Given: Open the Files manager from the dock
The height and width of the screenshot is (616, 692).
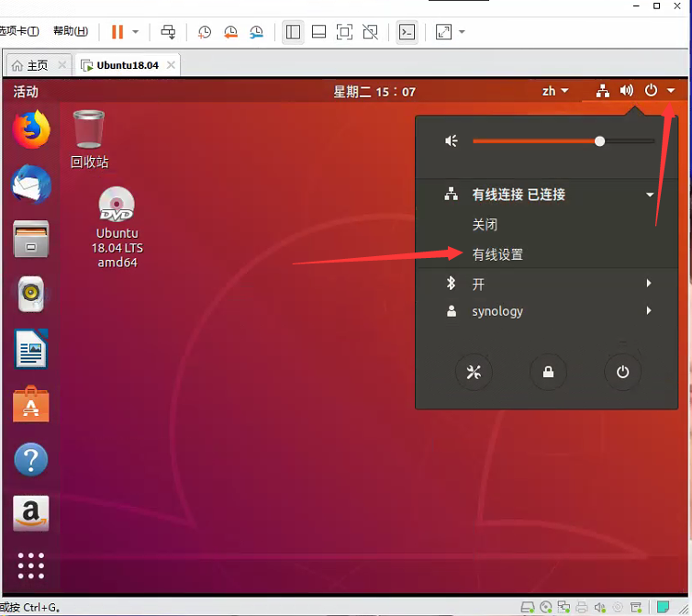Looking at the screenshot, I should [x=31, y=240].
